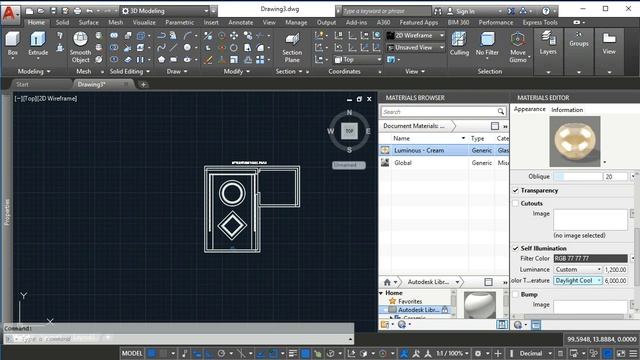Click the document materials view toggle icon

tap(495, 126)
